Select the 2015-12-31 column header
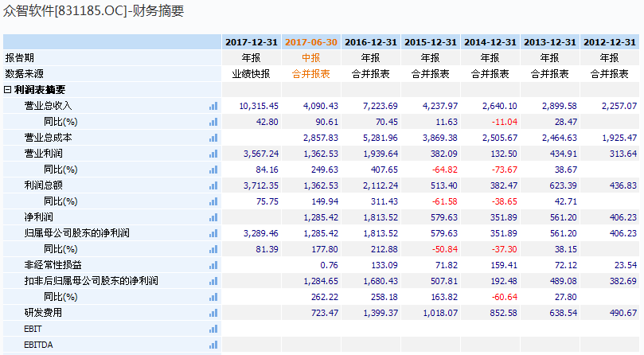644x355 pixels. click(431, 42)
